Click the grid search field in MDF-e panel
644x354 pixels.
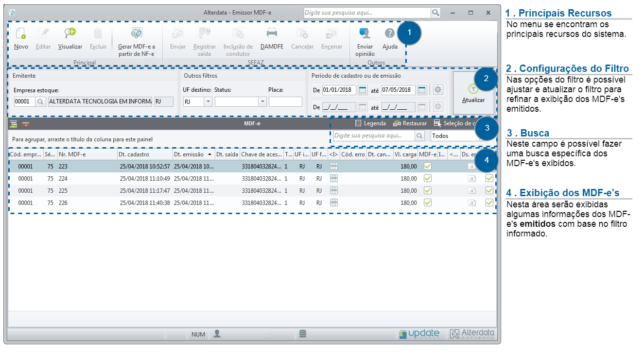(x=374, y=136)
